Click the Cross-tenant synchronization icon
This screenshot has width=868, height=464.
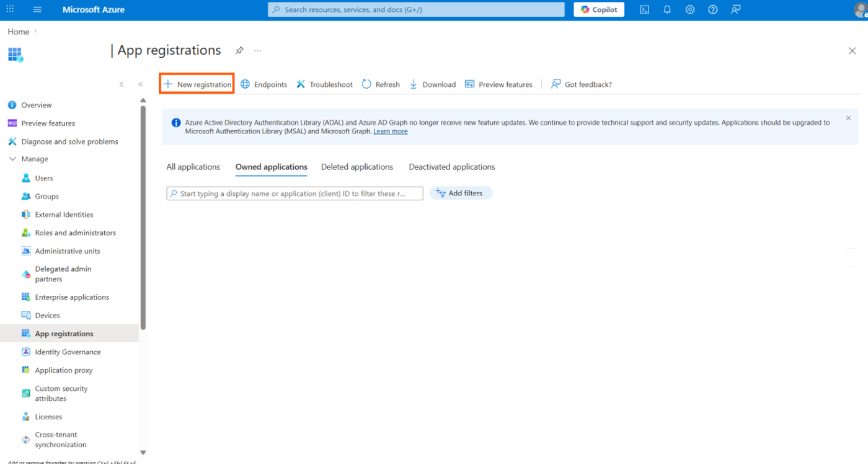point(26,440)
